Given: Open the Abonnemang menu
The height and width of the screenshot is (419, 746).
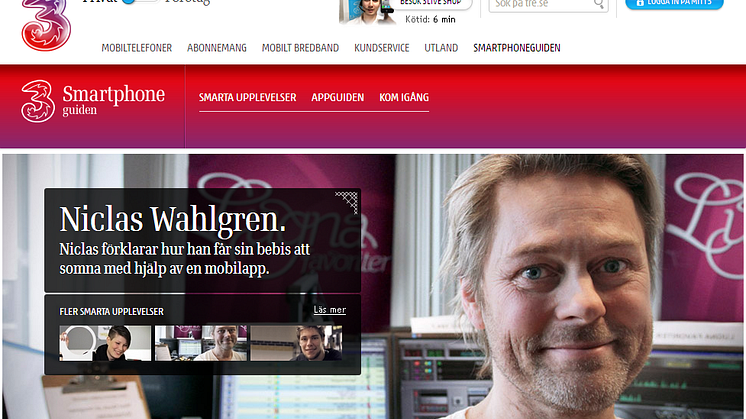Looking at the screenshot, I should [217, 48].
